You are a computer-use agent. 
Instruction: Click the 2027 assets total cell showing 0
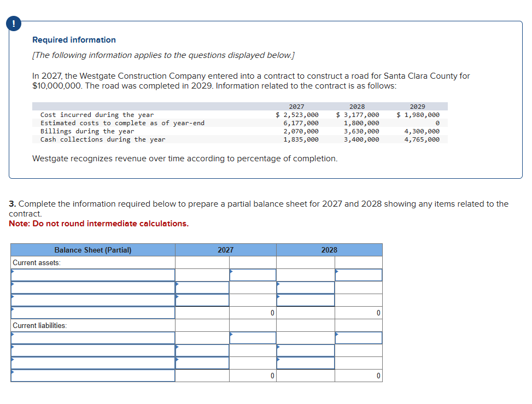[x=252, y=313]
